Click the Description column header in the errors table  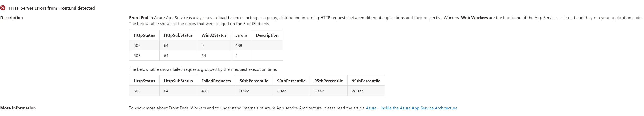pos(267,35)
